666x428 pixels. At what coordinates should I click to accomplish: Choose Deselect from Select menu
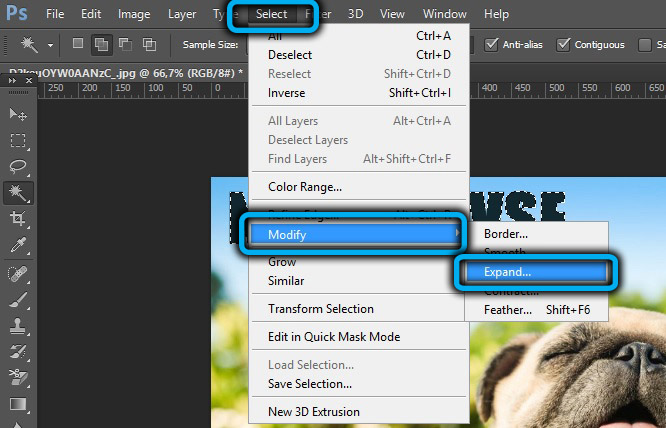click(x=359, y=55)
